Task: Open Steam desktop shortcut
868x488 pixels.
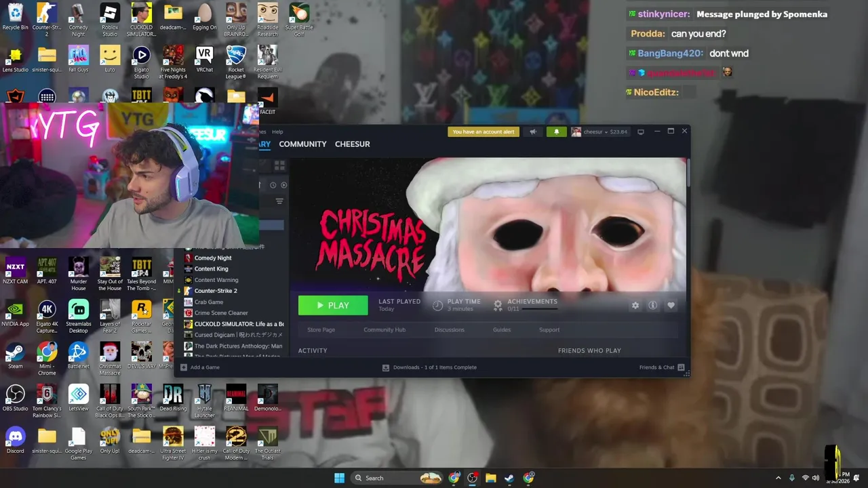Action: tap(15, 356)
